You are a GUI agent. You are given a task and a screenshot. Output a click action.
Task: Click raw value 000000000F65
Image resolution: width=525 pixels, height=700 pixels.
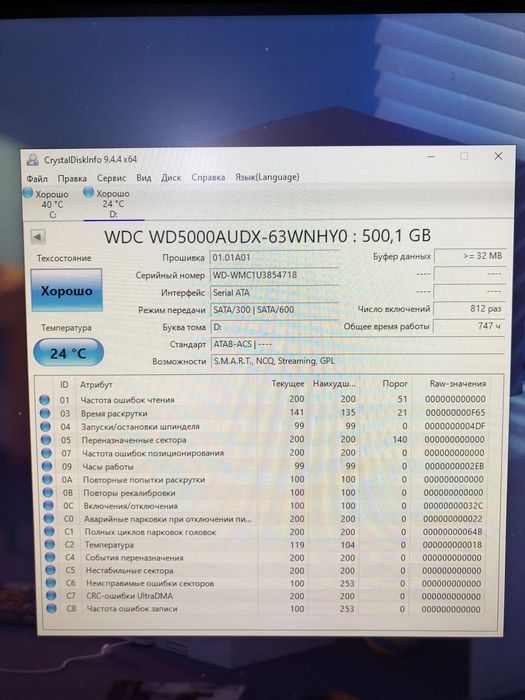tap(455, 412)
